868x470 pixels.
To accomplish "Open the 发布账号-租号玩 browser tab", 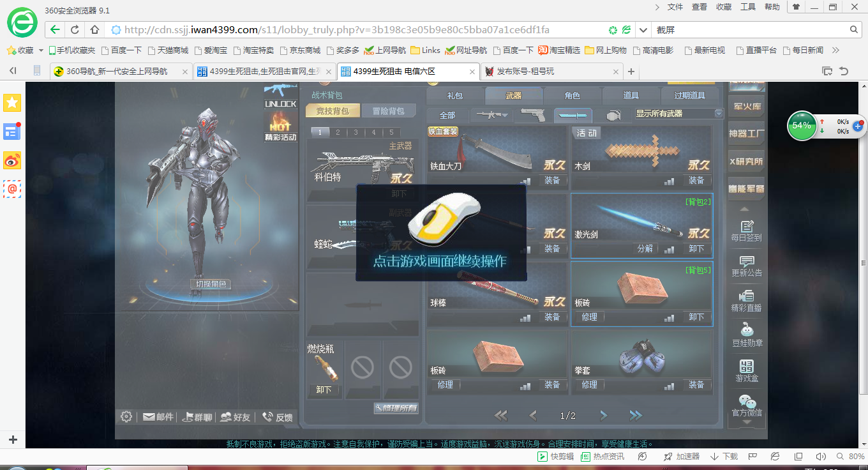I will pos(553,72).
